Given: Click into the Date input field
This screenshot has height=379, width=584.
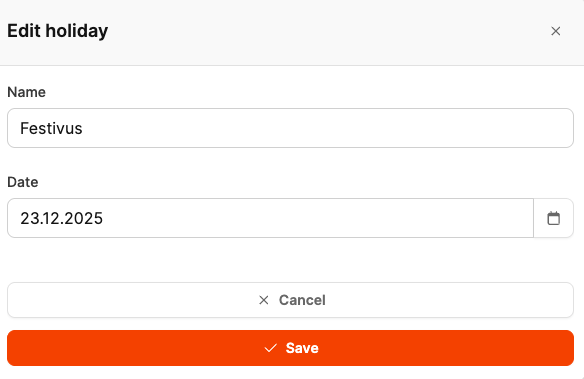Looking at the screenshot, I should 270,218.
